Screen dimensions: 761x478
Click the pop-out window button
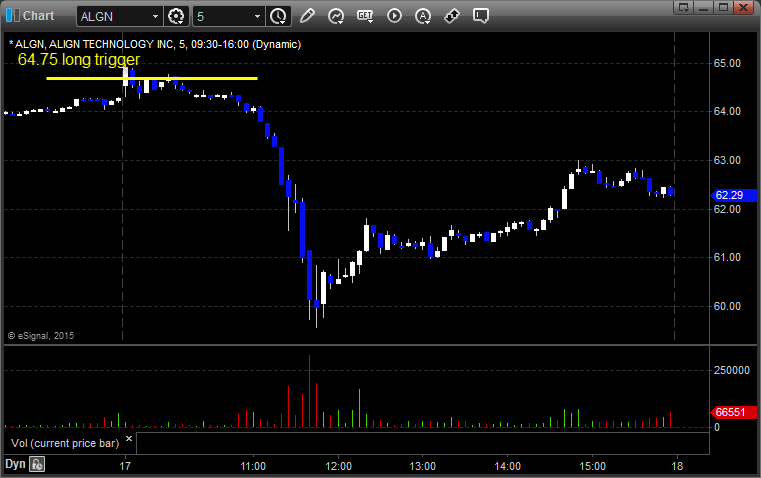click(x=684, y=7)
